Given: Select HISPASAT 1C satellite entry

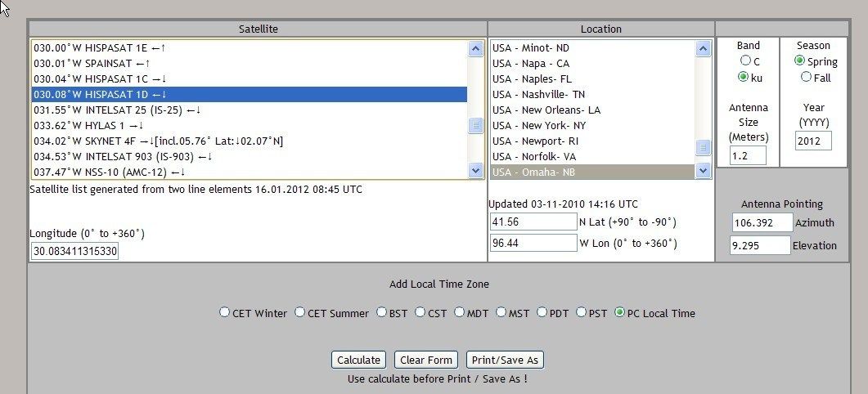Looking at the screenshot, I should point(249,79).
